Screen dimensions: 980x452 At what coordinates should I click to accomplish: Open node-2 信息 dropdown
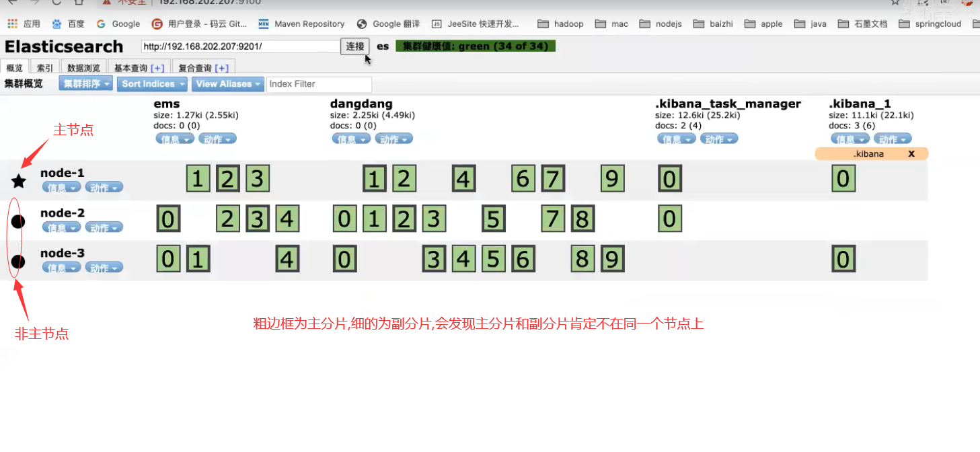tap(61, 228)
